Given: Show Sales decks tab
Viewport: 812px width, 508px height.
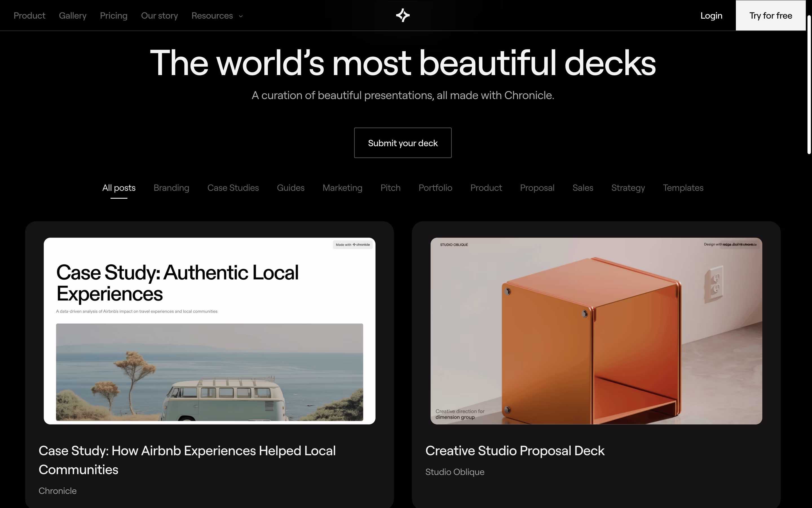Looking at the screenshot, I should [583, 188].
